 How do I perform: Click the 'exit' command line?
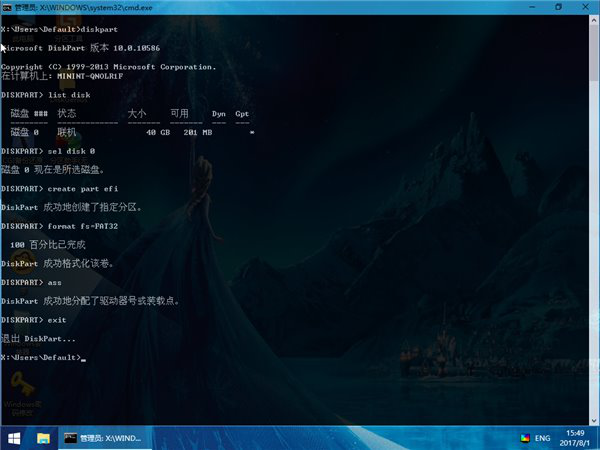(34, 319)
